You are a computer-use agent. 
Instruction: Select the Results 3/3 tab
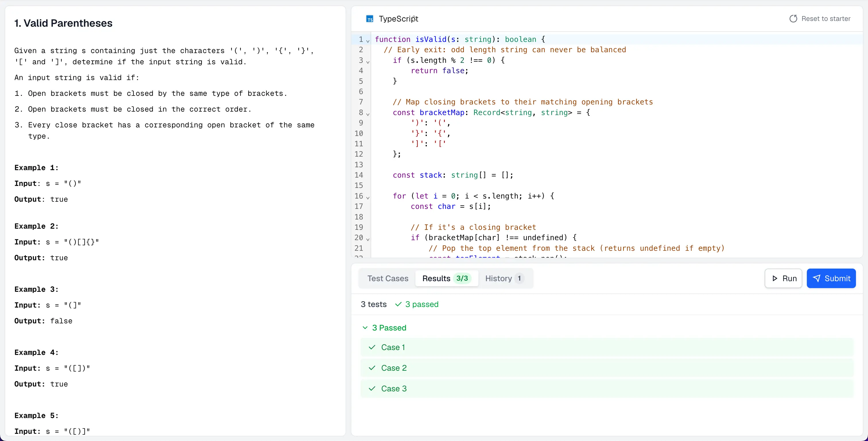(x=446, y=278)
